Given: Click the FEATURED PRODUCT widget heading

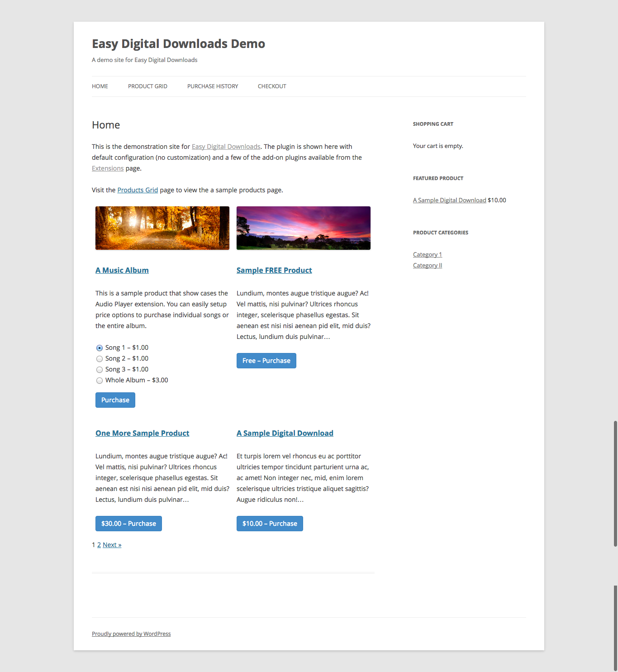Looking at the screenshot, I should click(x=438, y=178).
